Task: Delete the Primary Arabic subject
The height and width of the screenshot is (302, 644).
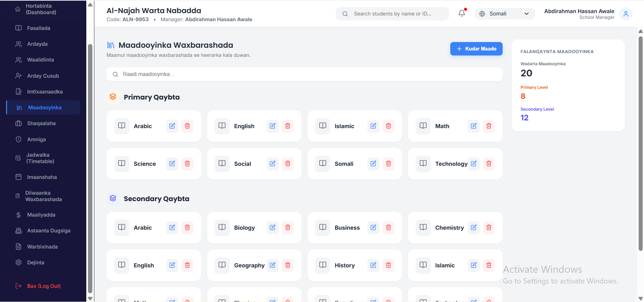Action: tap(187, 126)
